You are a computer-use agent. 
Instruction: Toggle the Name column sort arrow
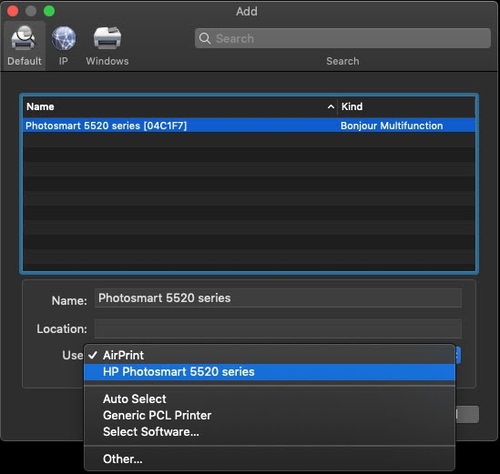tap(331, 107)
